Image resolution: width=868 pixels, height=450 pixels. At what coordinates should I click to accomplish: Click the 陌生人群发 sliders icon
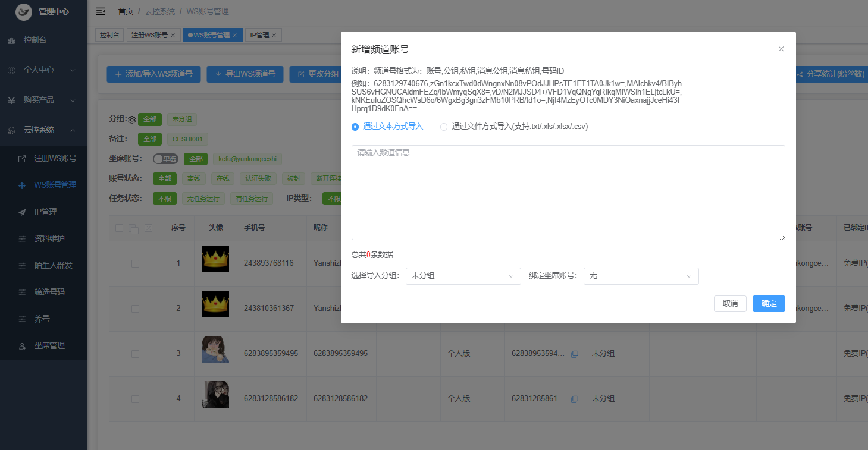(x=22, y=265)
